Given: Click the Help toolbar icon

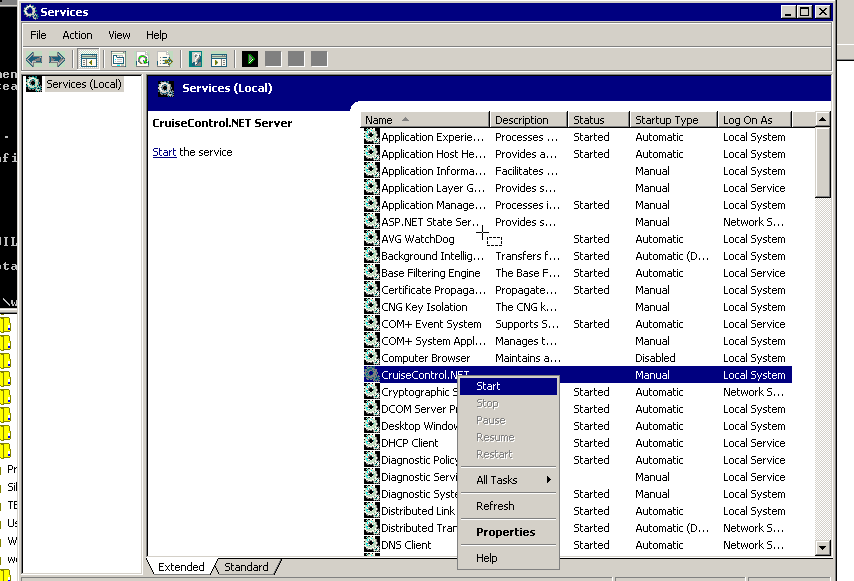Looking at the screenshot, I should [x=196, y=59].
